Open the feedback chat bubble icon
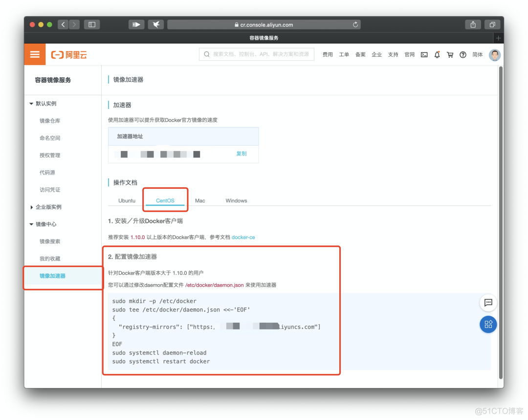528x420 pixels. [488, 303]
